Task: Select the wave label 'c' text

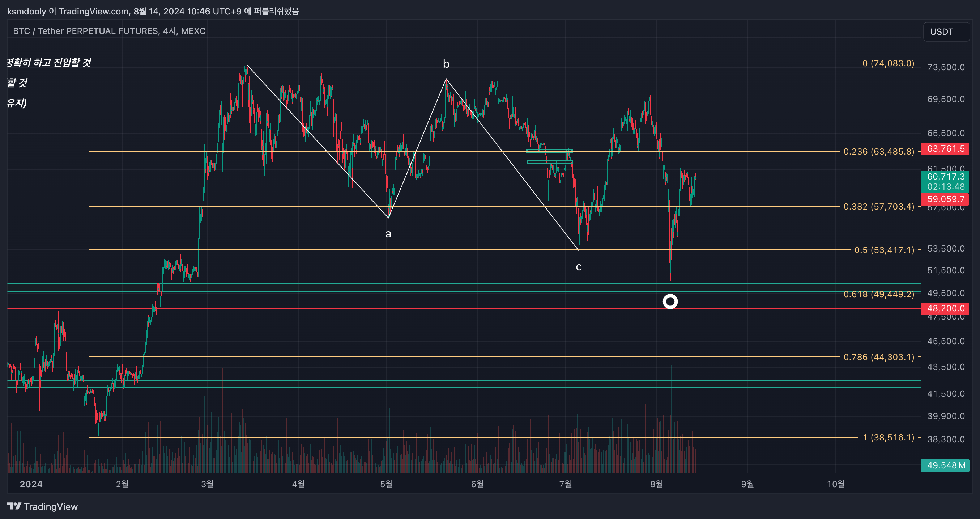Action: [579, 267]
